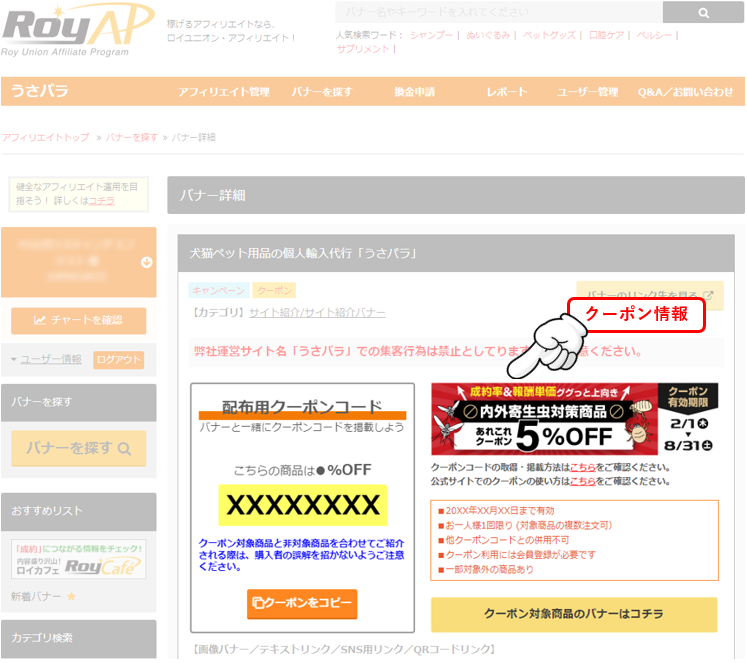Click the 5%OFF coupon banner image
Screen dimensions: 747x663
pyautogui.click(x=574, y=419)
